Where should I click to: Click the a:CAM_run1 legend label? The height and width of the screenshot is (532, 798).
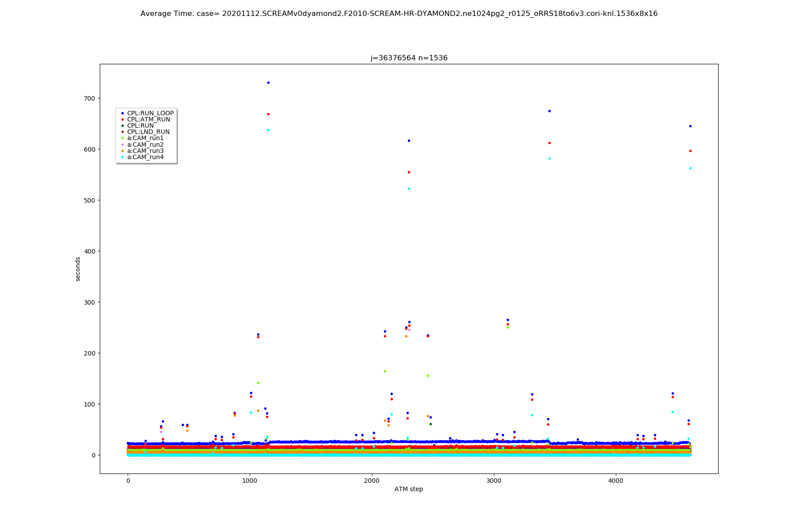145,138
